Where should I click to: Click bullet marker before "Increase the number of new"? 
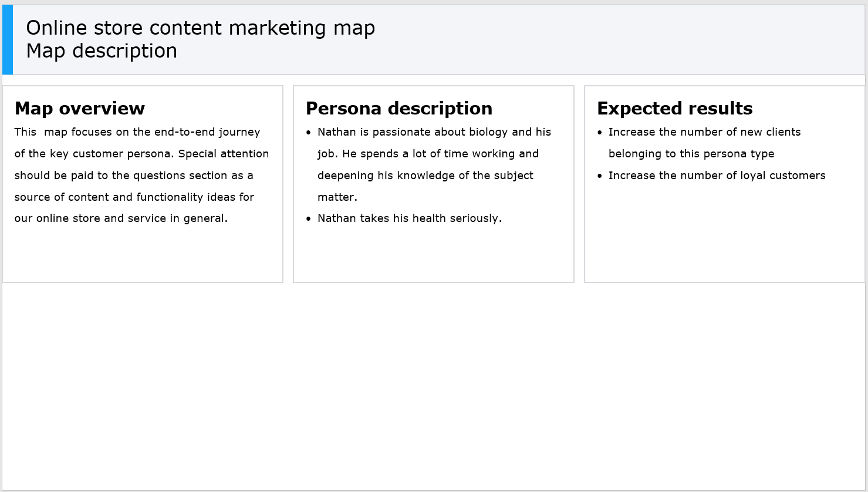point(600,133)
